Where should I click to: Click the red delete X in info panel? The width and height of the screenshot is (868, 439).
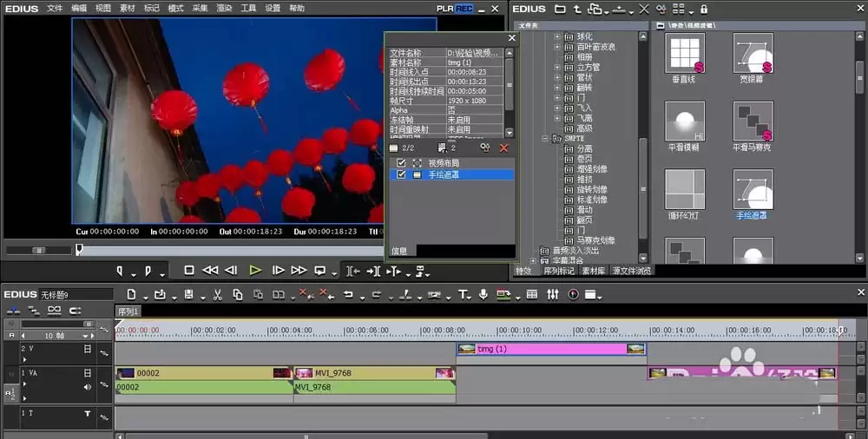coord(503,147)
